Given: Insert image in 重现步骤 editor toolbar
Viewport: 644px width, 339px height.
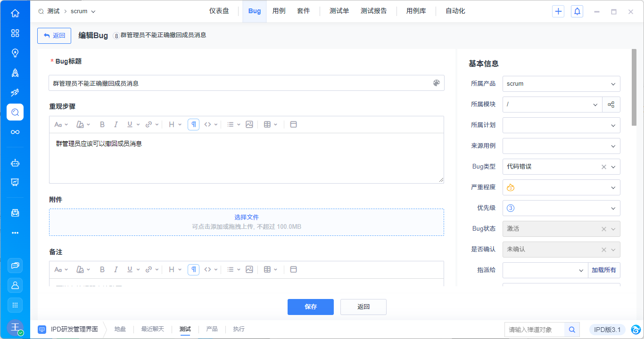Looking at the screenshot, I should (249, 125).
